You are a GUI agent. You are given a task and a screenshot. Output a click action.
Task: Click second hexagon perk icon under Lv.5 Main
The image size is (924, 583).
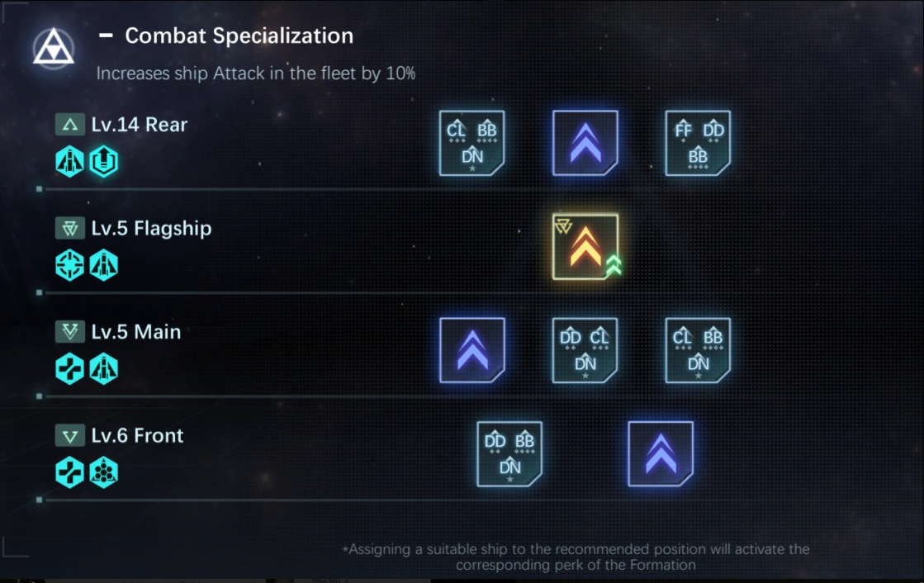(x=103, y=369)
